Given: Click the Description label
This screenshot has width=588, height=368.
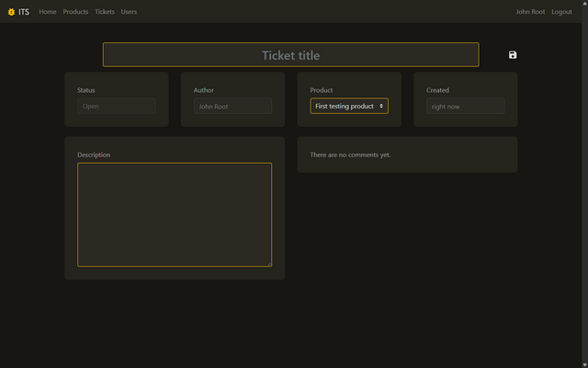Looking at the screenshot, I should pos(94,155).
